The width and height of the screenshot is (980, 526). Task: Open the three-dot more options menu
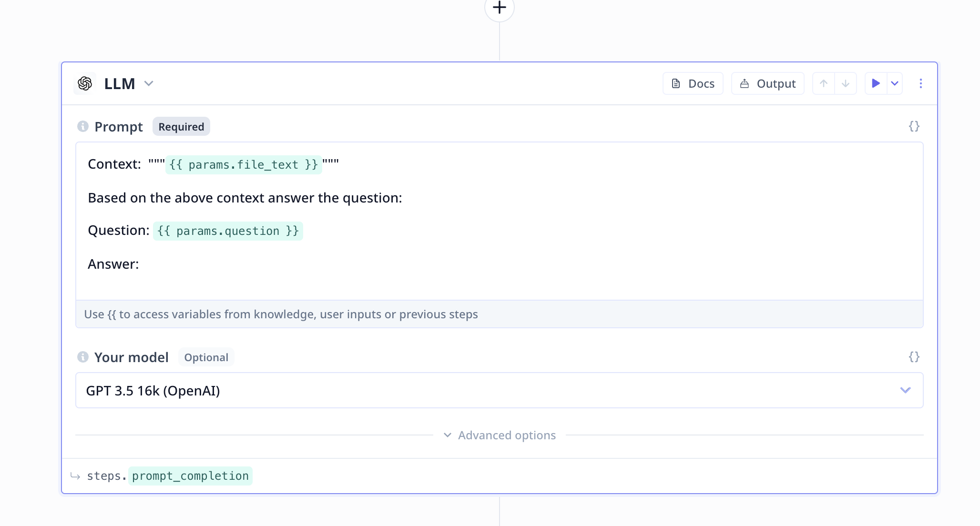pyautogui.click(x=920, y=83)
